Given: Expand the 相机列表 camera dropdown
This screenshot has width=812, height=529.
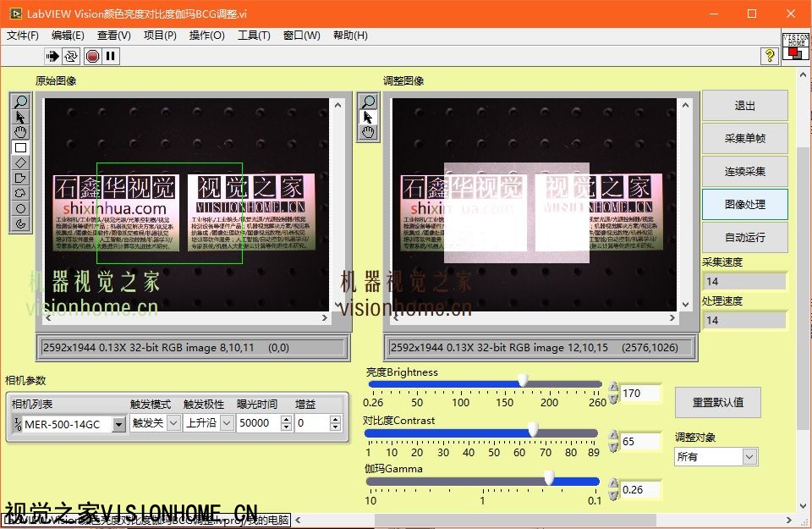Looking at the screenshot, I should [x=118, y=423].
